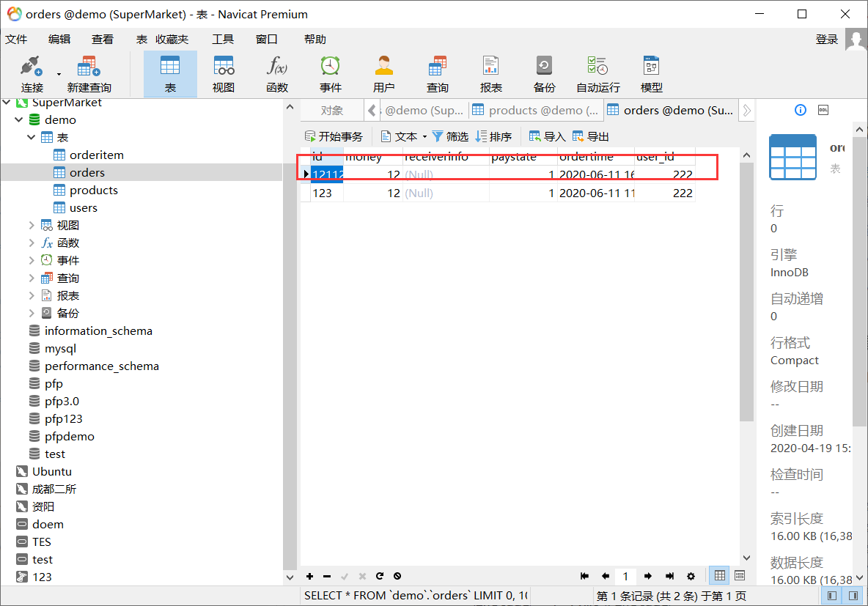Expand the 备份 node in tree
The image size is (868, 606).
coord(31,313)
